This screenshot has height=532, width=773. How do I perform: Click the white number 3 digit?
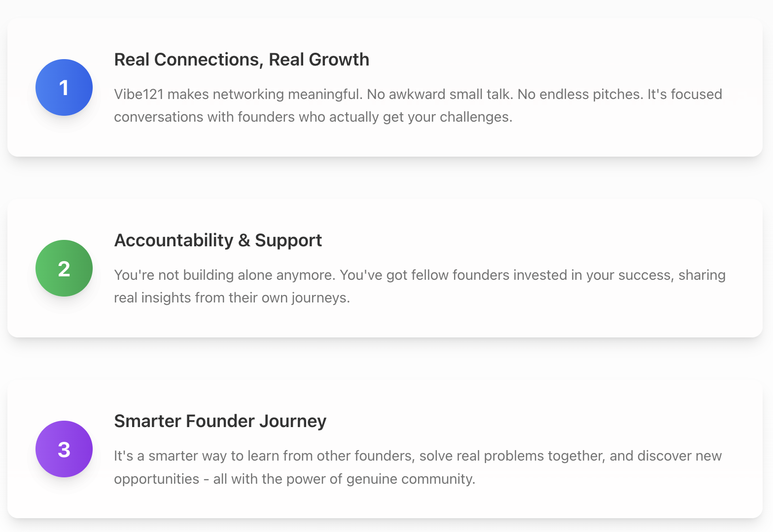click(64, 449)
